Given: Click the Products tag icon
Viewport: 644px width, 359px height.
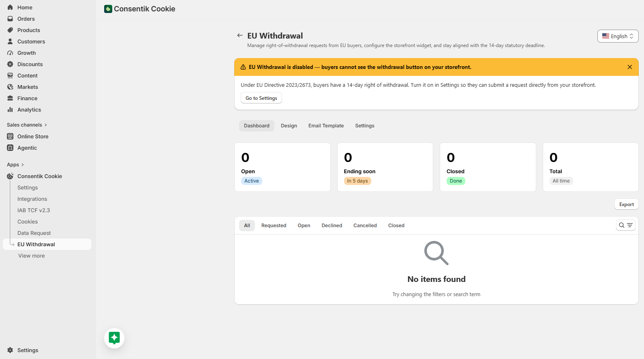Looking at the screenshot, I should pyautogui.click(x=10, y=30).
